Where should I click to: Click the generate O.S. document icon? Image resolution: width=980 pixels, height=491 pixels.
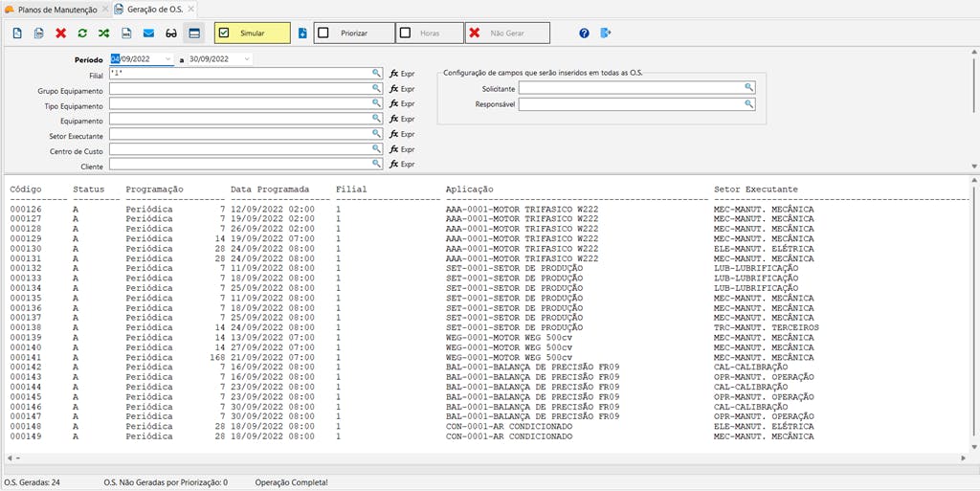point(38,33)
